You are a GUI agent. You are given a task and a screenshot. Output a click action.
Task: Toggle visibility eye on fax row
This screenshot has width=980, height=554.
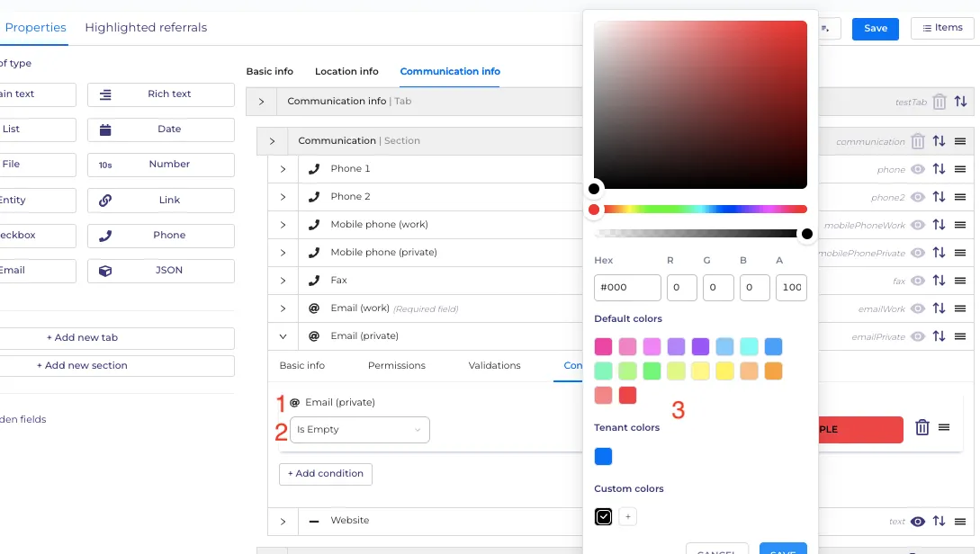pos(918,281)
